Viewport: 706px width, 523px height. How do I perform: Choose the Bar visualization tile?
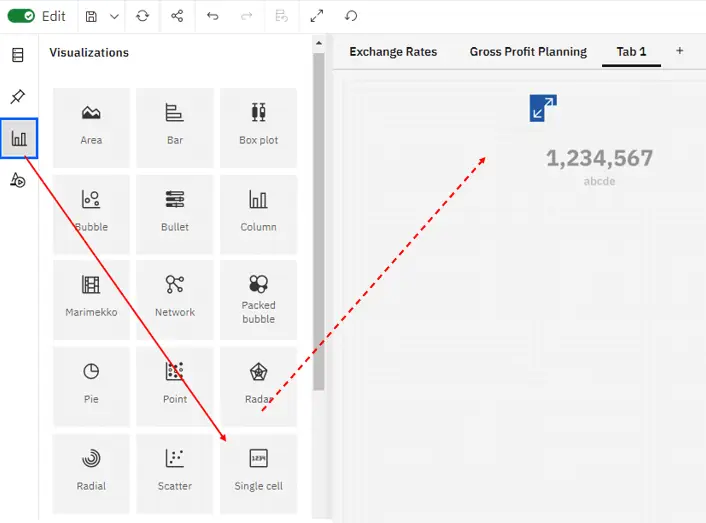[x=175, y=128]
